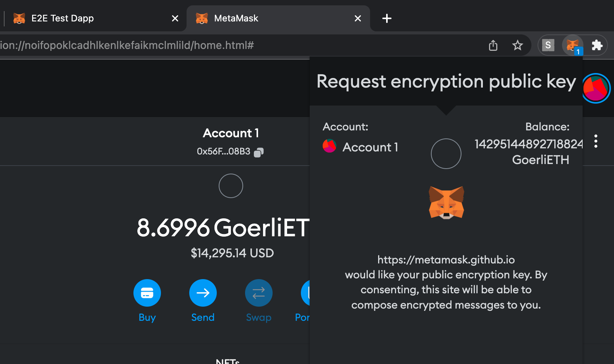The height and width of the screenshot is (364, 614).
Task: Click the empty network indicator circle
Action: [x=446, y=154]
